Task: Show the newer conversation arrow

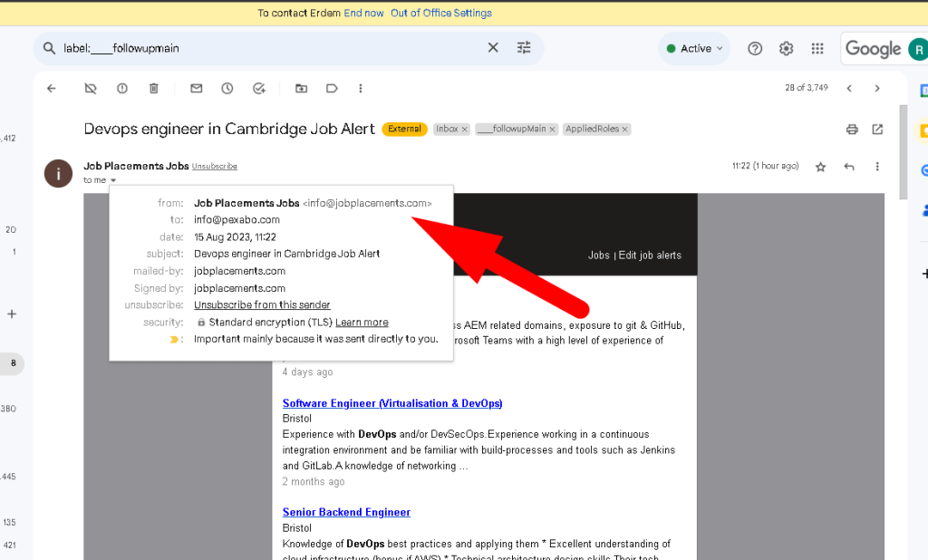Action: pos(849,88)
